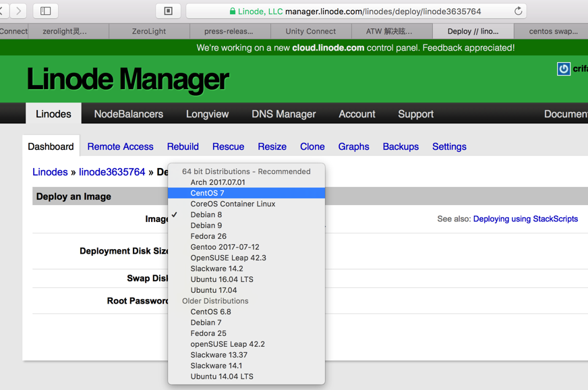588x390 pixels.
Task: Switch to the ZeroLight browser tab
Action: (x=149, y=31)
